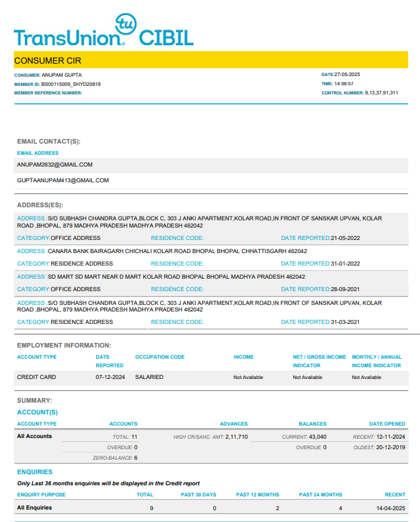The height and width of the screenshot is (522, 420).
Task: Click the date reported 28-09-2021
Action: pyautogui.click(x=354, y=289)
